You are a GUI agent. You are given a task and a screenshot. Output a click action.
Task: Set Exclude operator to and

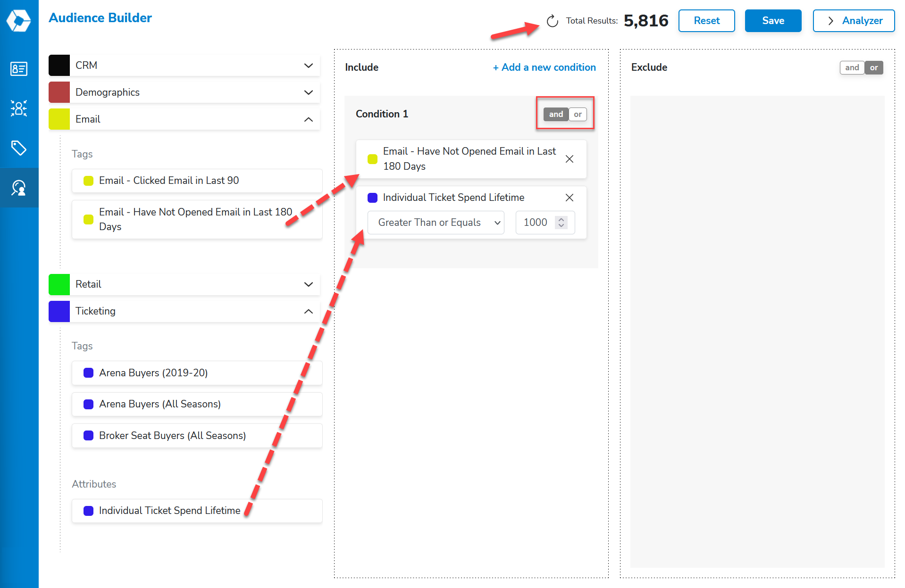pyautogui.click(x=852, y=67)
